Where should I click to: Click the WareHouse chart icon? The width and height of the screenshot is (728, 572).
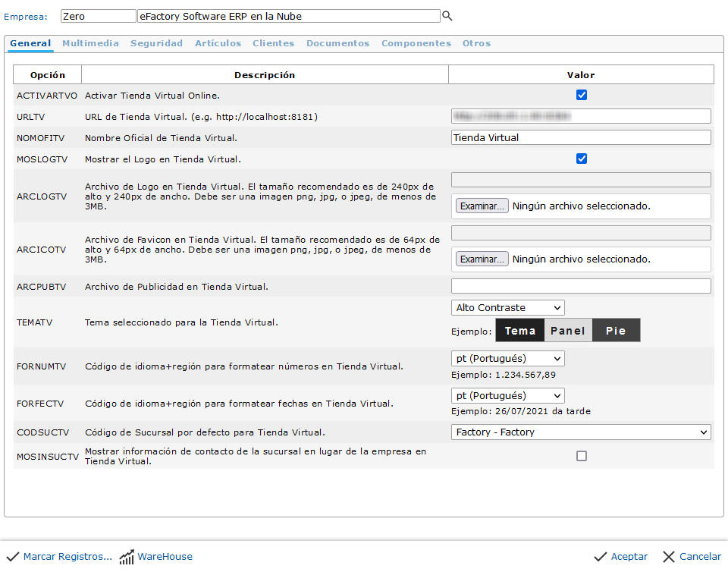pos(127,557)
